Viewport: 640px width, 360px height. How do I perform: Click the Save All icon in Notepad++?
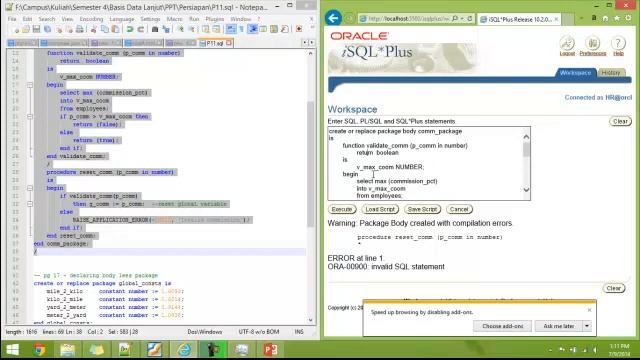click(x=47, y=29)
